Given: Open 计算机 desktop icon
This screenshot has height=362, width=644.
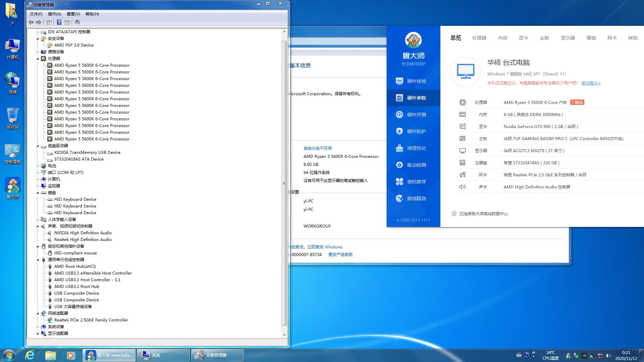Looking at the screenshot, I should click(13, 49).
